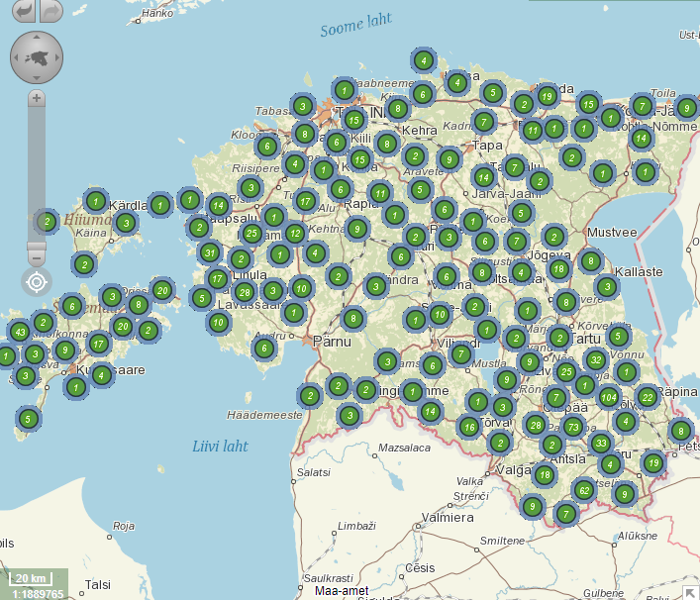
Task: Zoom in with the plus button
Action: [x=37, y=98]
